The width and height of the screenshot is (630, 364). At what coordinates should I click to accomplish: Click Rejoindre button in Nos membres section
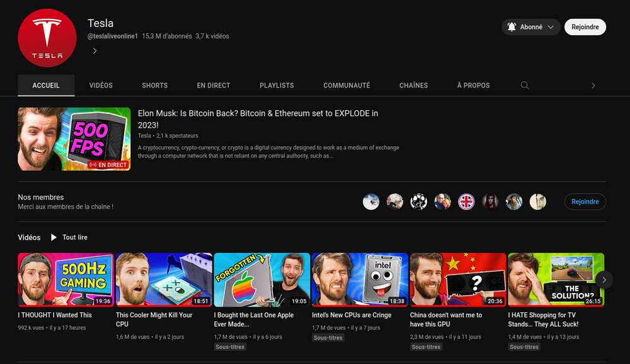(585, 202)
